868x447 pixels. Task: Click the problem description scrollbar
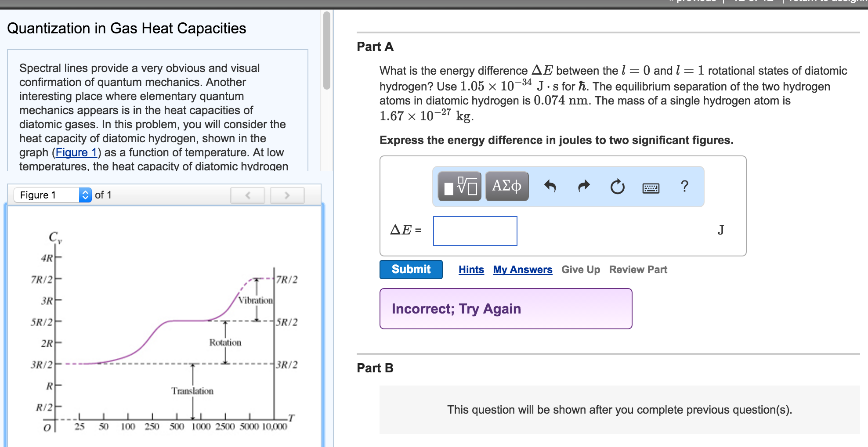[326, 50]
